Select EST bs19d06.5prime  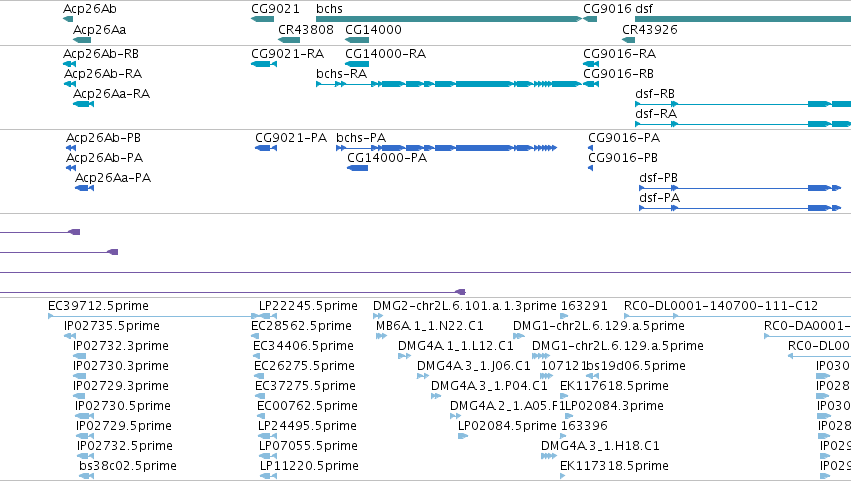(x=636, y=366)
